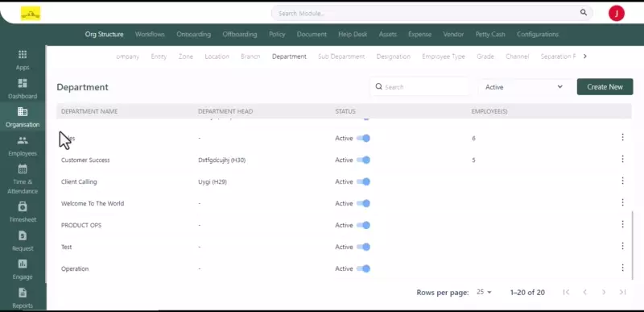644x312 pixels.
Task: Toggle Active status for Test department
Action: [x=364, y=247]
